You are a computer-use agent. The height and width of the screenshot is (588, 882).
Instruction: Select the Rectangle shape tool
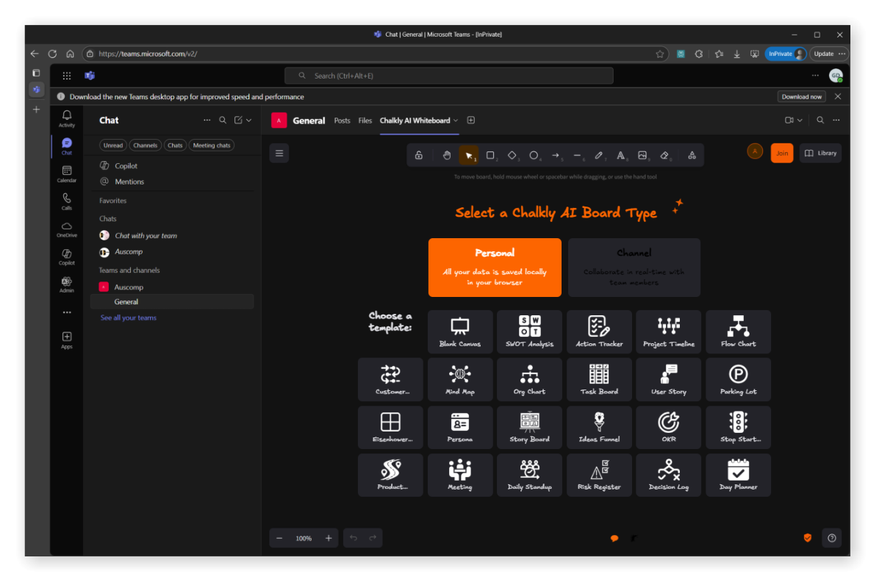(x=491, y=155)
